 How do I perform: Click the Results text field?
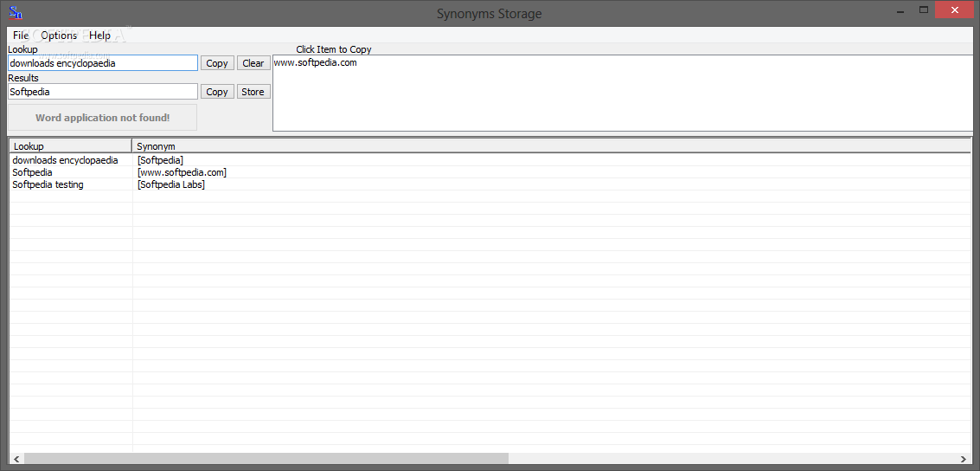103,92
